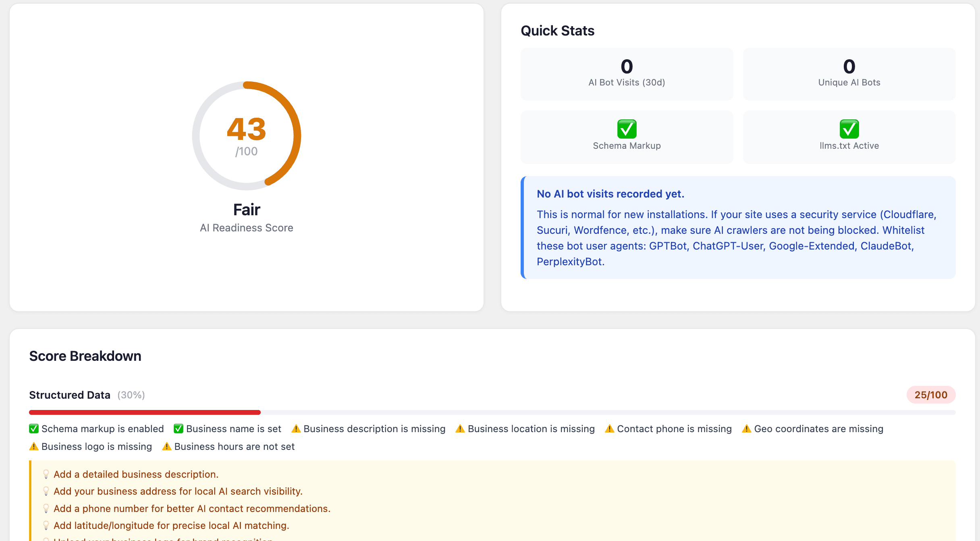
Task: Toggle the checkmark beside Business name is set
Action: point(179,429)
